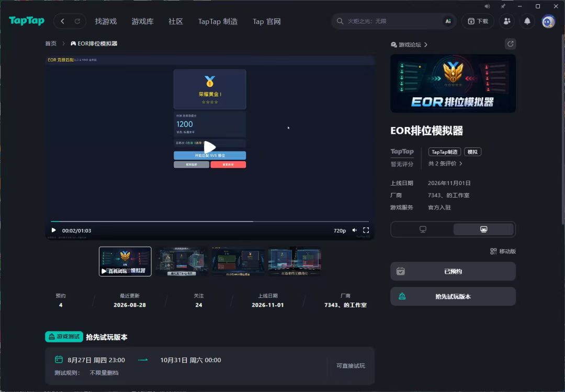Seek on the video progress bar
The height and width of the screenshot is (392, 565).
click(210, 222)
